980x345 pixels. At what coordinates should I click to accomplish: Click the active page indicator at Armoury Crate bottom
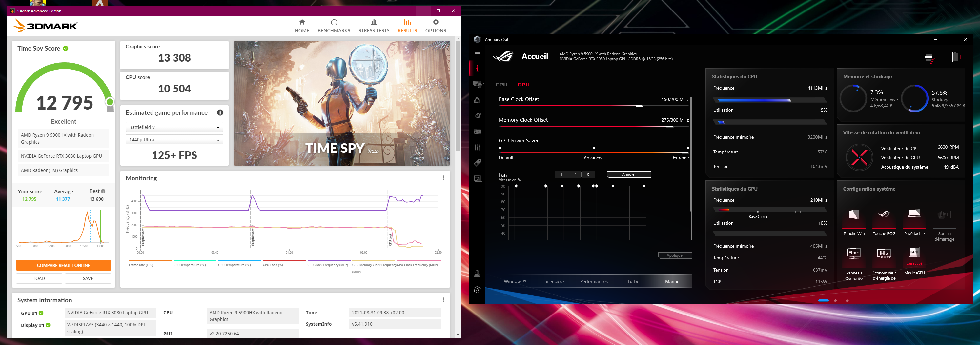coord(823,300)
